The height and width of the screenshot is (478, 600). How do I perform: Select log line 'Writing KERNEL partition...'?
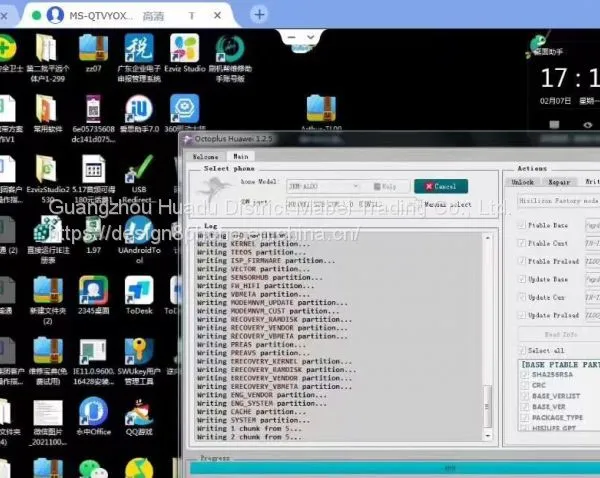coord(253,244)
